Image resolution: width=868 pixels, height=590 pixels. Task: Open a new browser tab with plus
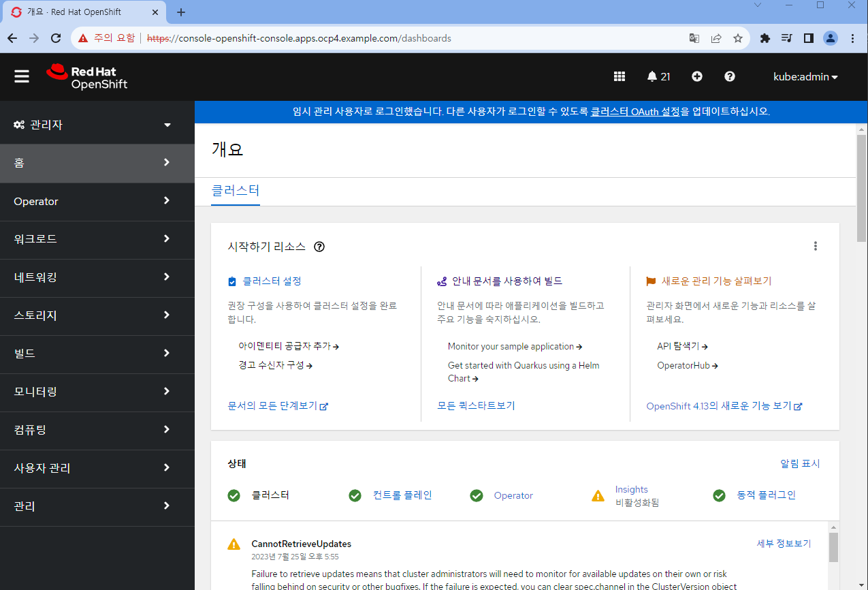click(x=181, y=12)
